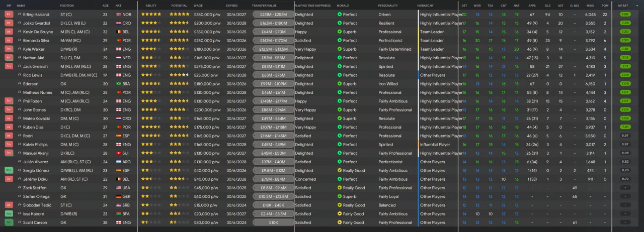
Task: Click Haaland's £231M - £252M transfer value
Action: click(273, 15)
